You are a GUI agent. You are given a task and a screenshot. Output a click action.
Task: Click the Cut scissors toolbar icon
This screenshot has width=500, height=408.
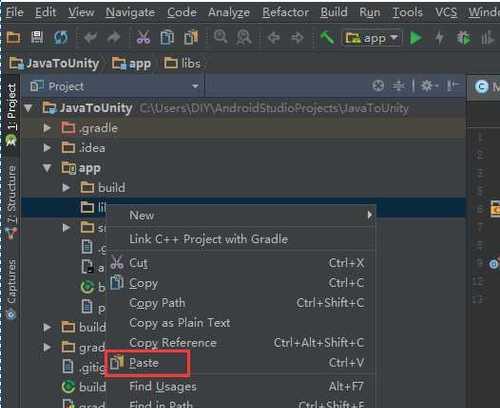tap(143, 38)
